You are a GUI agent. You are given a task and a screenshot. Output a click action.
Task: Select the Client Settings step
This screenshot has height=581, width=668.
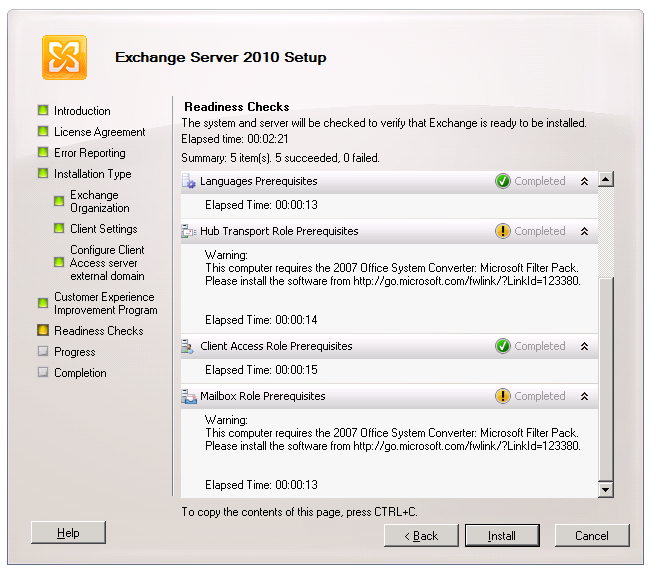pos(104,229)
